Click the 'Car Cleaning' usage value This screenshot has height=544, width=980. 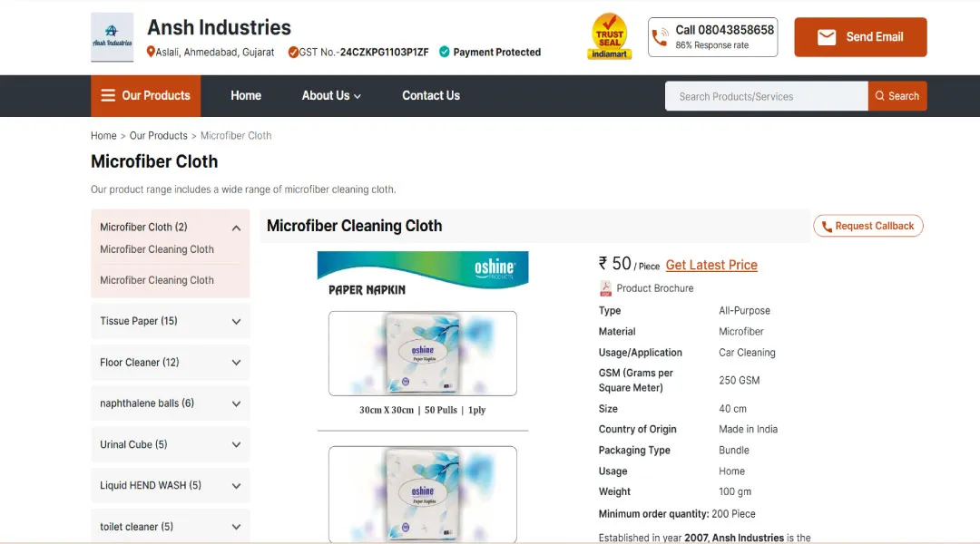pyautogui.click(x=747, y=353)
